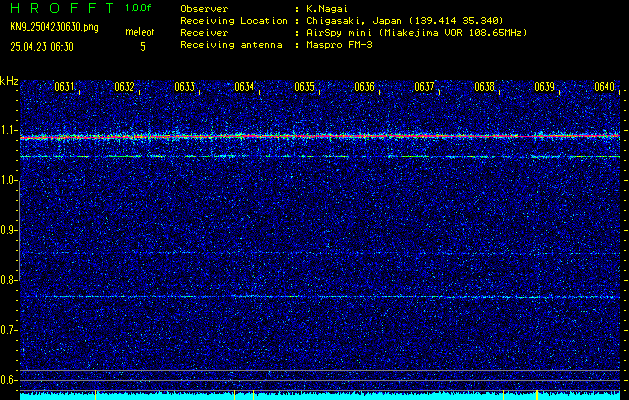Screen dimensions: 629x400
Task: Click the 0.8 frequency axis label
Action: pos(7,280)
